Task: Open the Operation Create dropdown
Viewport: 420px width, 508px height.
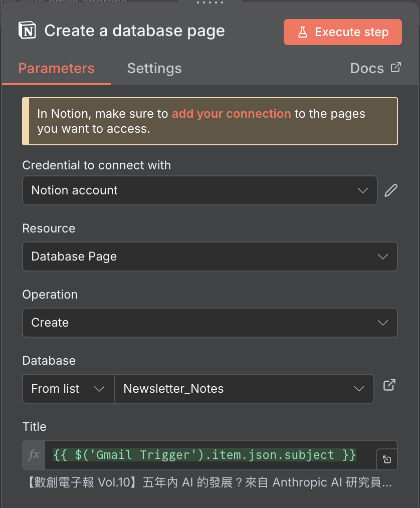Action: click(209, 323)
